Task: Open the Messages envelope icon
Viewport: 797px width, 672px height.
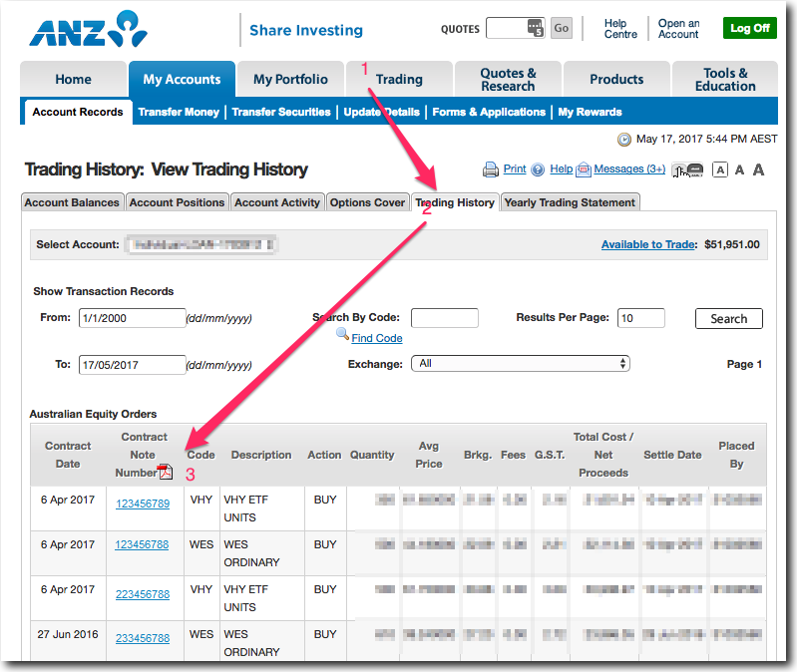Action: click(x=584, y=170)
